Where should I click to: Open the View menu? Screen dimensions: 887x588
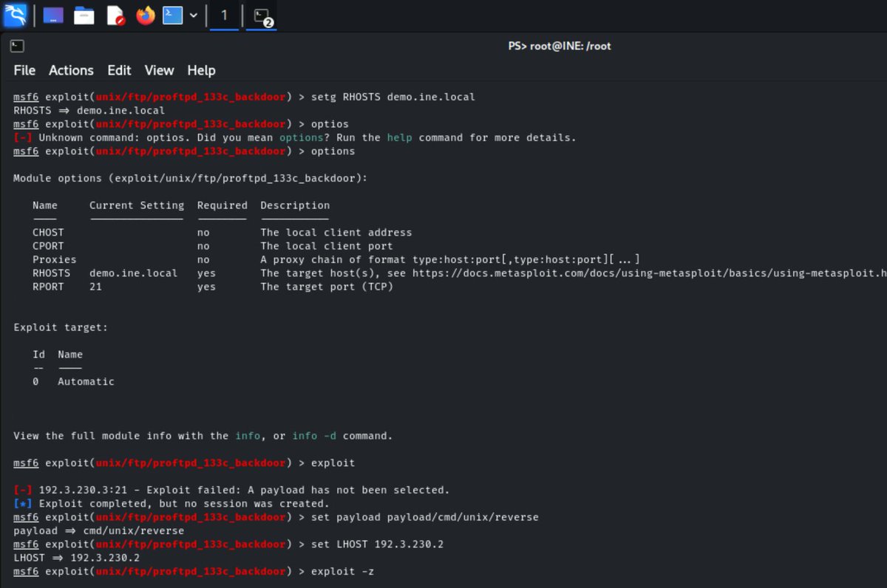pyautogui.click(x=159, y=70)
